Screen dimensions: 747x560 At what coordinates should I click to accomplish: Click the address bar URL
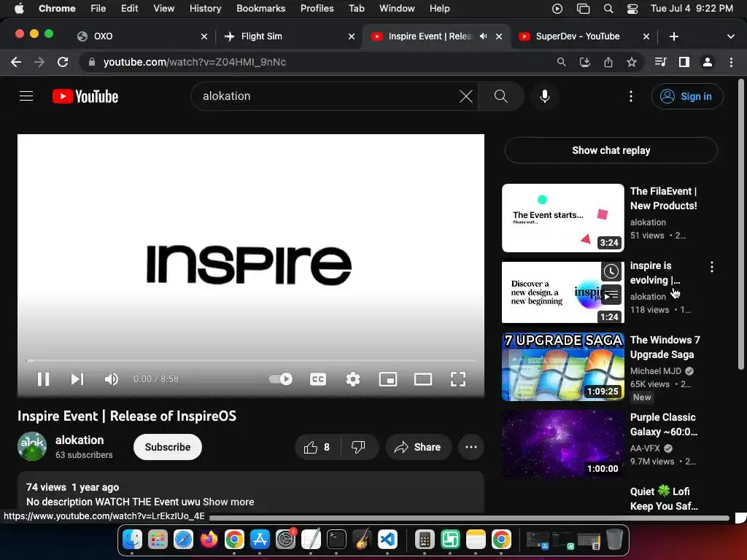(x=195, y=62)
